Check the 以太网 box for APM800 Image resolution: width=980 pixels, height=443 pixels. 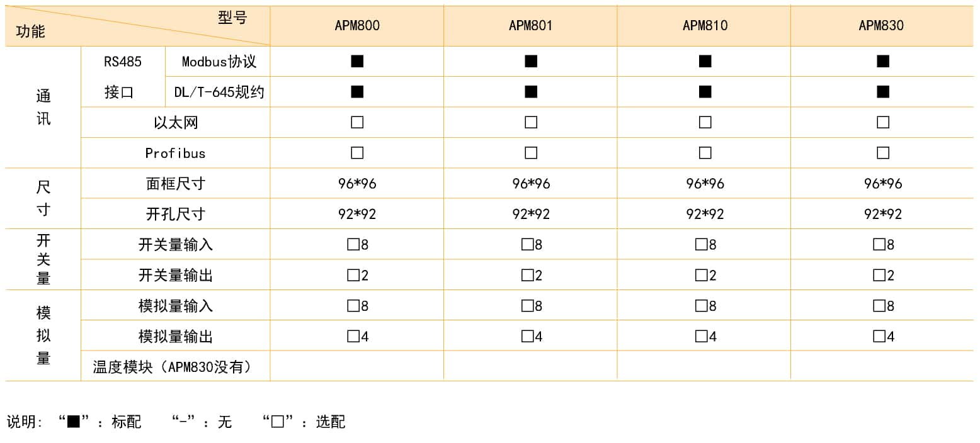click(357, 122)
